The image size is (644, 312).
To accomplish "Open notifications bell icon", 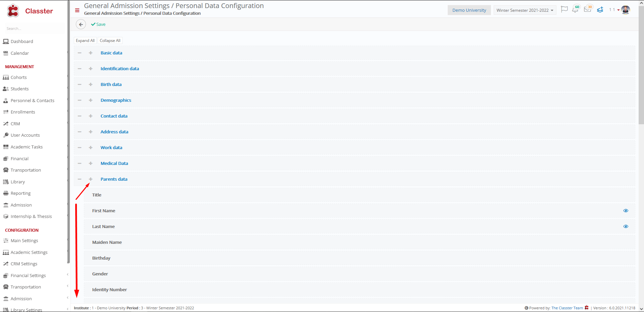I will coord(575,10).
